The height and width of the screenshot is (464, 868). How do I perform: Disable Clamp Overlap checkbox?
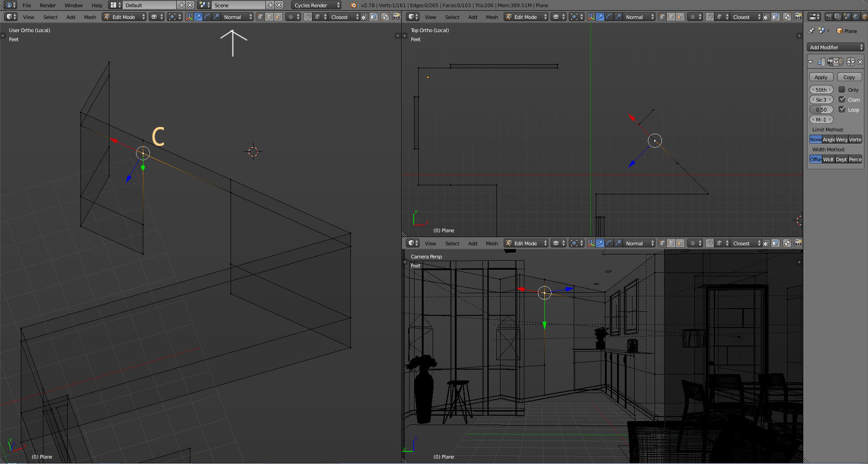point(842,99)
